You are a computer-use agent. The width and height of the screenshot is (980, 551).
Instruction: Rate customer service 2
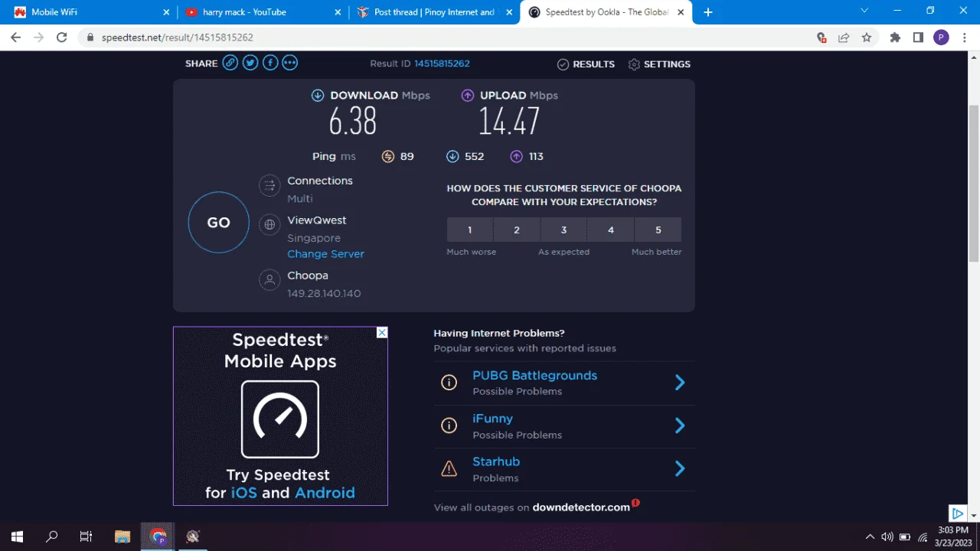tap(517, 230)
